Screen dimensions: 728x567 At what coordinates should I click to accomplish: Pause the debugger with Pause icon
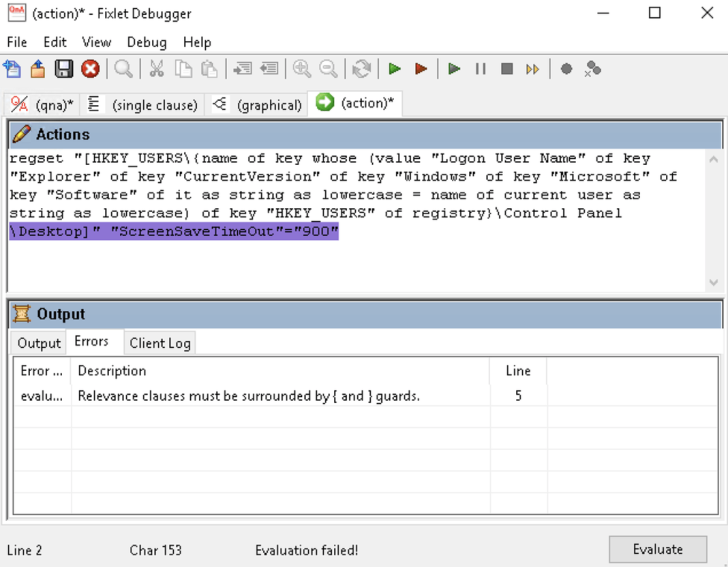(x=480, y=69)
